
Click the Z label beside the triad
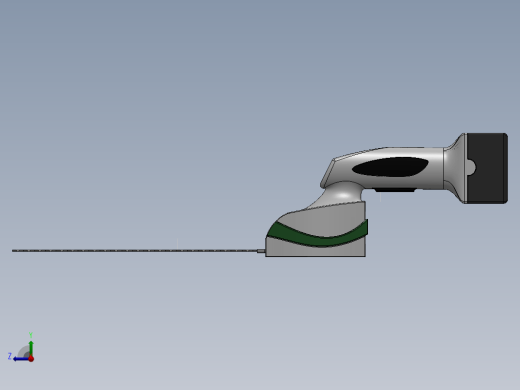coord(10,356)
